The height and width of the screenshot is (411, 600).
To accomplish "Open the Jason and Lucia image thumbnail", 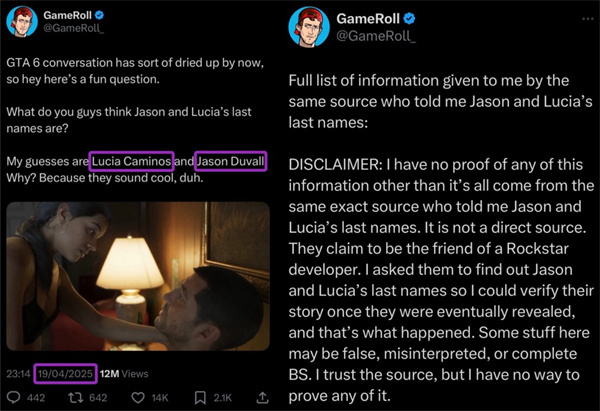I will (138, 276).
